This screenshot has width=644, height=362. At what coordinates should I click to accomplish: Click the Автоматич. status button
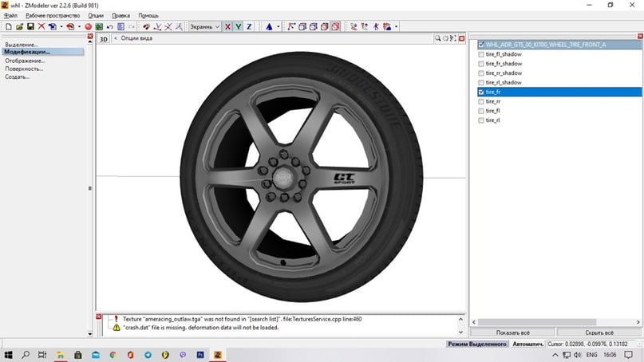tap(527, 344)
